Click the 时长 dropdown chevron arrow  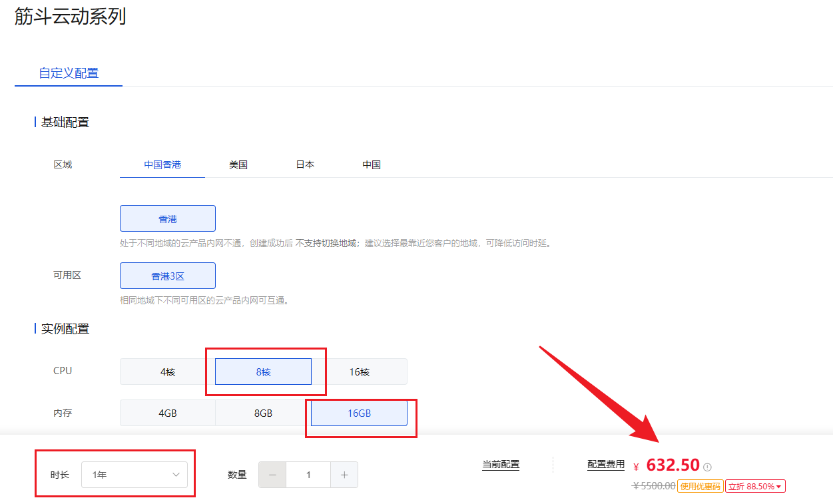[x=175, y=475]
